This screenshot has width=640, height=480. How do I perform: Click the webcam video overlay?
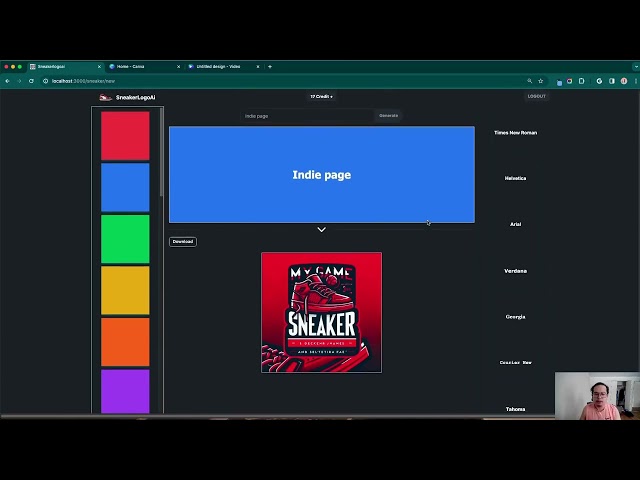pos(597,396)
